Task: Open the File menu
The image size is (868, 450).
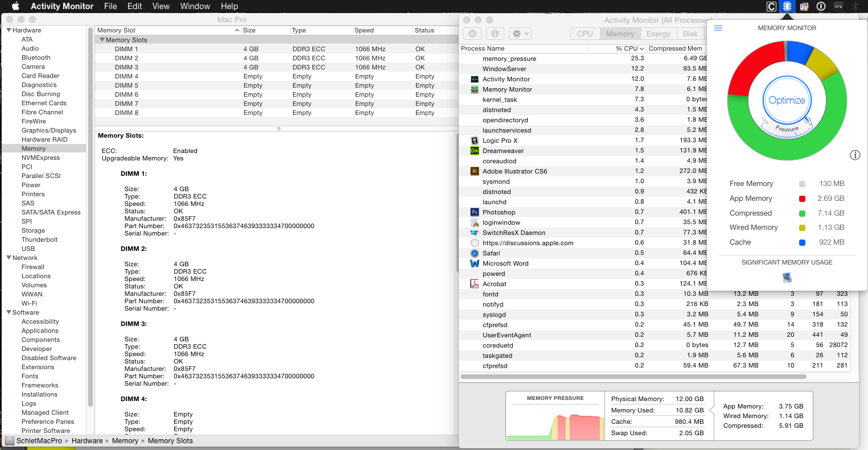Action: pos(110,6)
